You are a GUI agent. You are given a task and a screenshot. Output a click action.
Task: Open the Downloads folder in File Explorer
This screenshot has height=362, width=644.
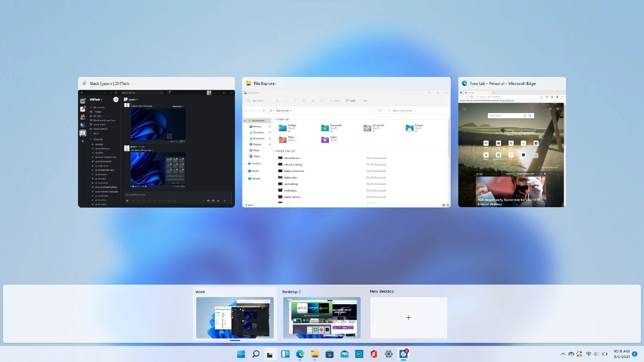[330, 127]
